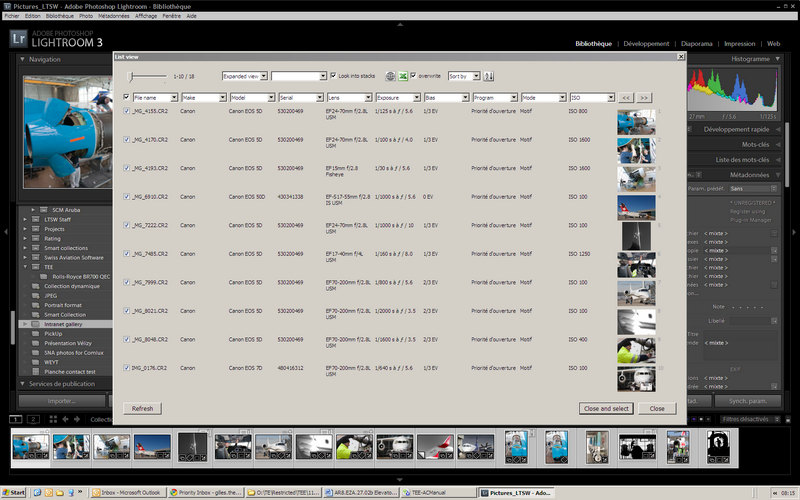Viewport: 800px width, 500px height.
Task: Open the Bibliothèque menu
Action: tap(60, 16)
